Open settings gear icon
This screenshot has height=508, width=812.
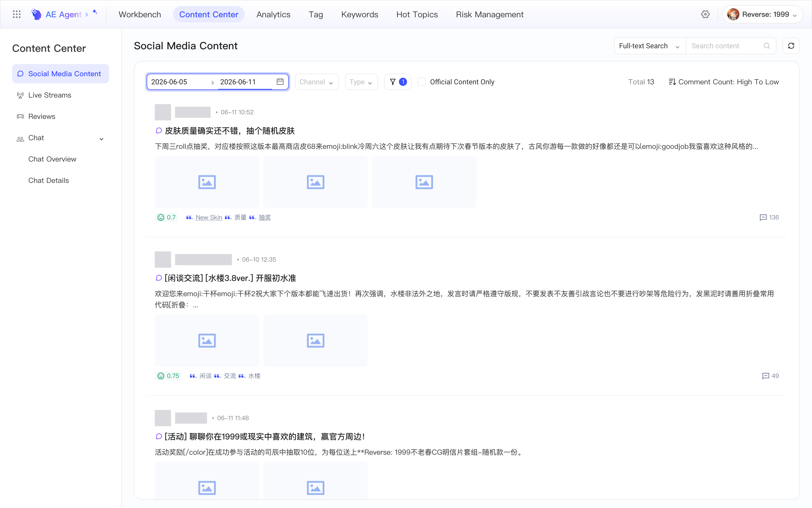pyautogui.click(x=705, y=14)
